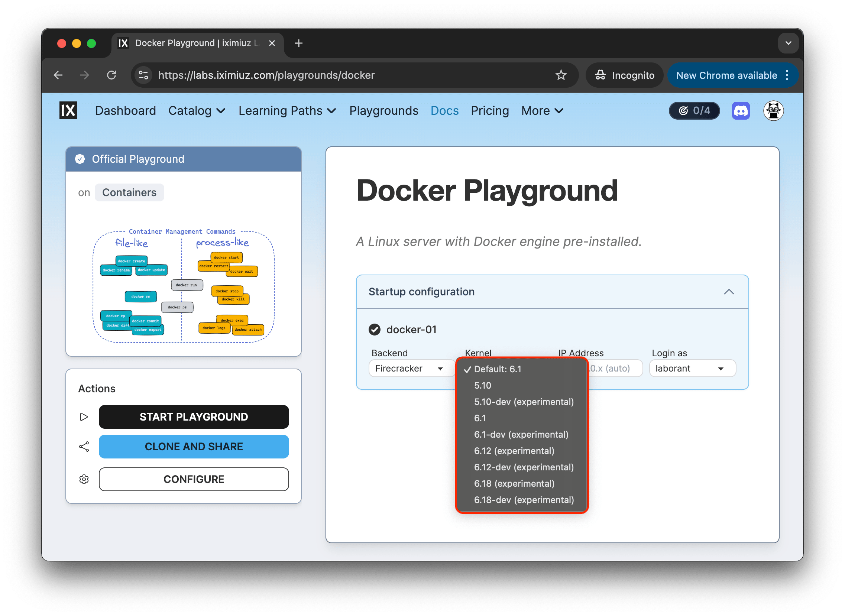This screenshot has width=845, height=616.
Task: Click the Container Management Commands diagram
Action: 184,285
